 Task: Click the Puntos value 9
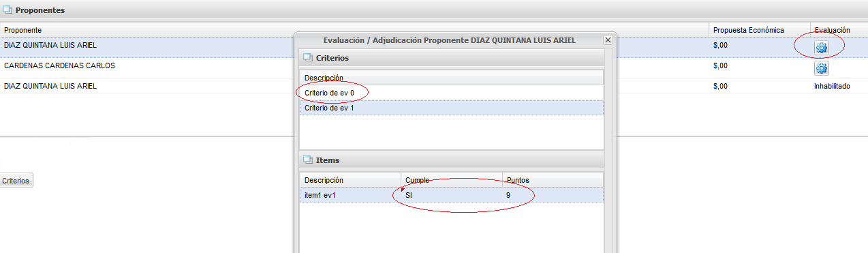[508, 195]
